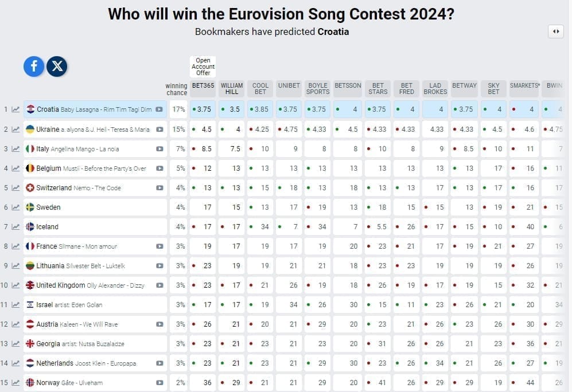Click Croatia's 17% winning chance value

tap(177, 109)
